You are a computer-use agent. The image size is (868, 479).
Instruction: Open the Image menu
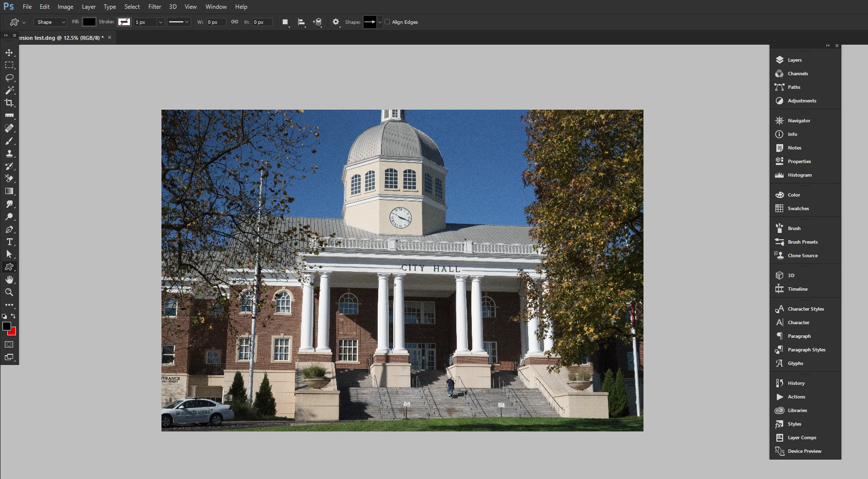pyautogui.click(x=65, y=7)
